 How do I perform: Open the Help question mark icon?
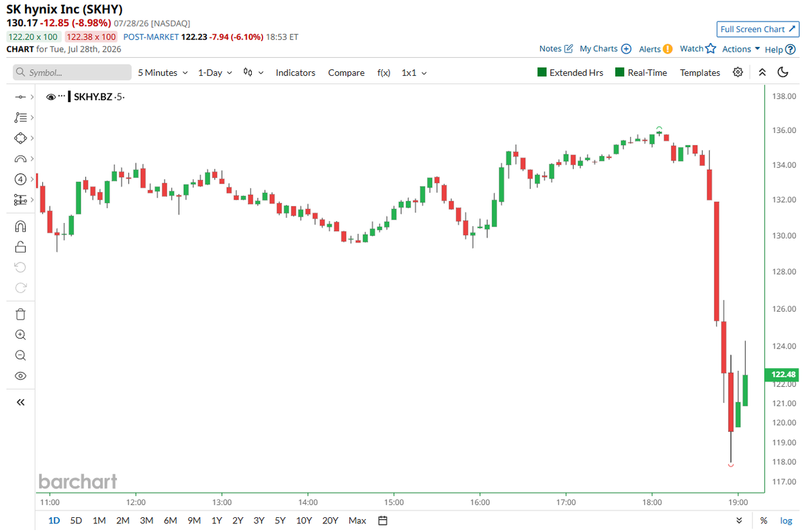(x=790, y=49)
